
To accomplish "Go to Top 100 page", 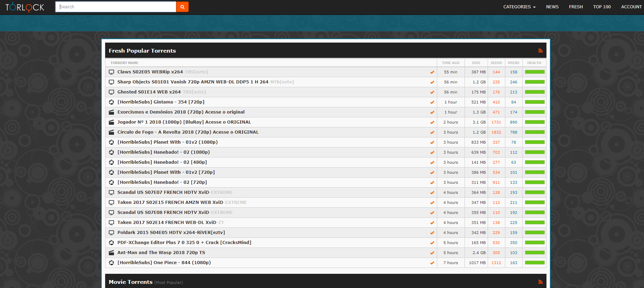I will [x=602, y=7].
